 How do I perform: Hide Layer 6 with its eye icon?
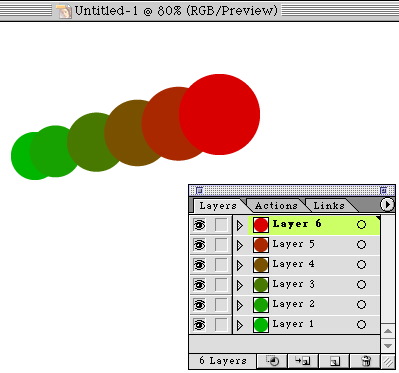(x=199, y=225)
